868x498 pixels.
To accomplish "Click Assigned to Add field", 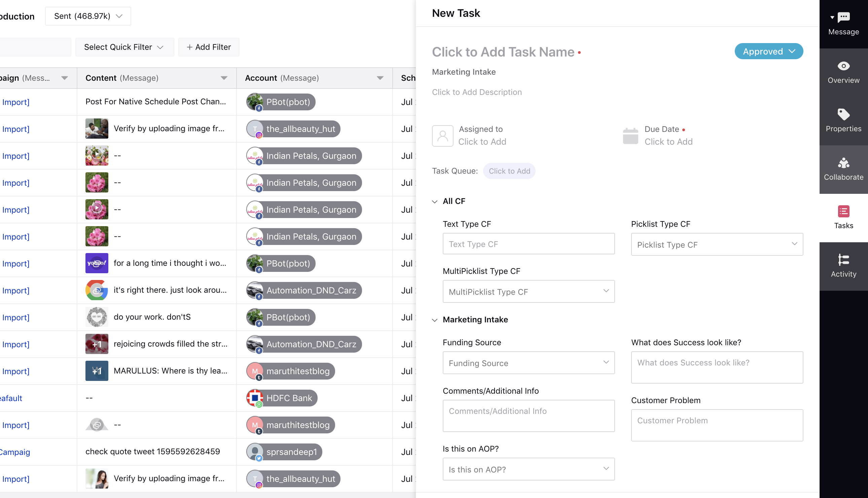I will click(x=482, y=141).
